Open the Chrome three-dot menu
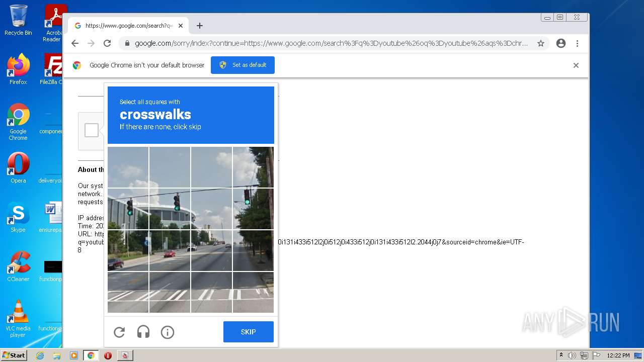 (x=577, y=43)
